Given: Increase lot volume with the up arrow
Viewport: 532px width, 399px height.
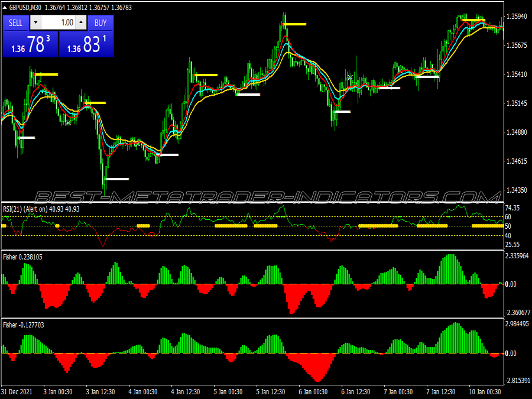Looking at the screenshot, I should (81, 22).
